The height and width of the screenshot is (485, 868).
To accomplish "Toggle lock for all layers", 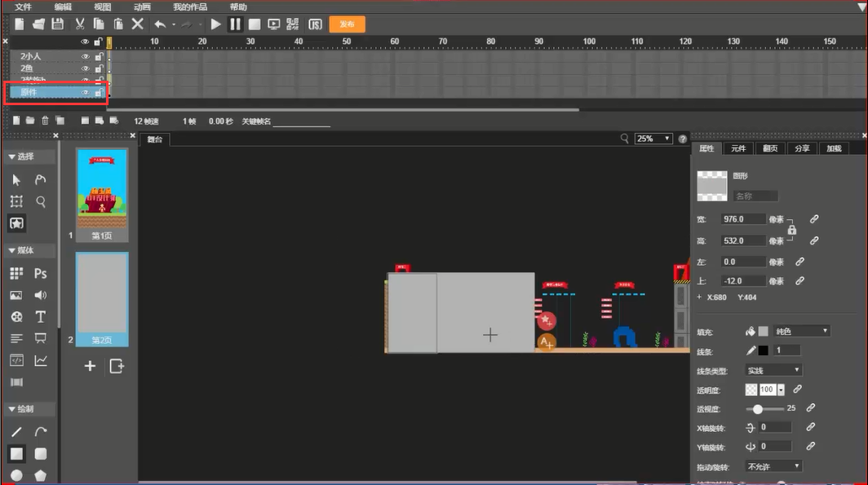I will tap(98, 42).
